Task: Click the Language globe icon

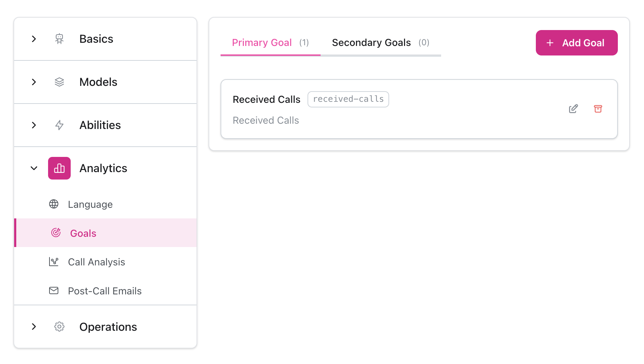Action: pyautogui.click(x=54, y=204)
